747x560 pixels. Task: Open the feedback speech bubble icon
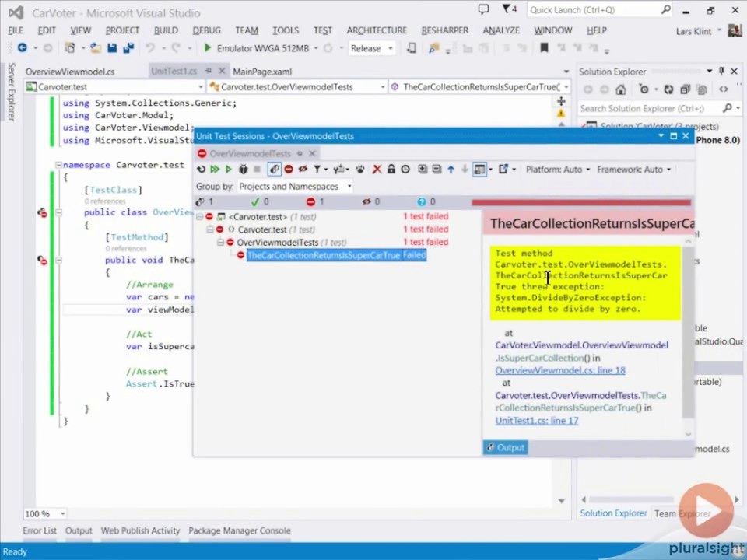click(483, 9)
